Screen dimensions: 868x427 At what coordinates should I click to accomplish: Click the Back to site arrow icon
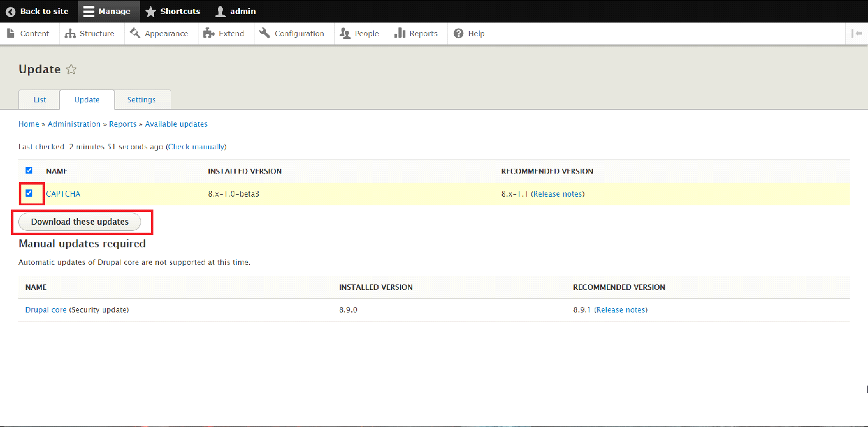click(10, 12)
